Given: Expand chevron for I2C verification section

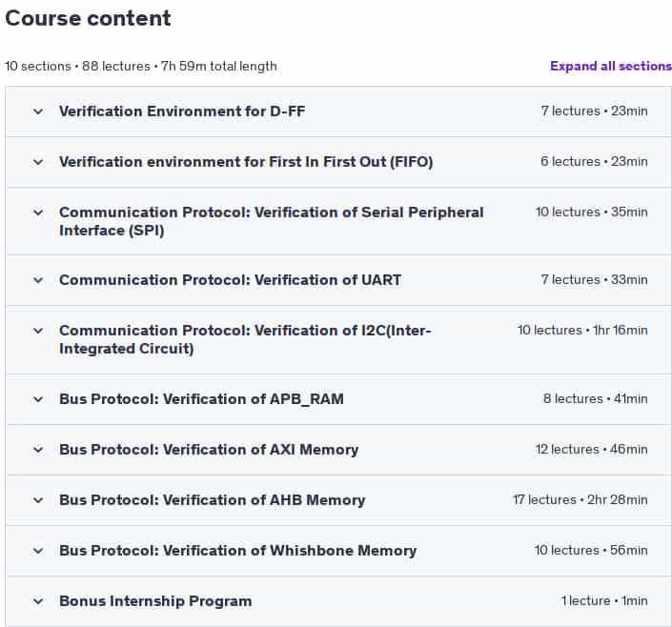Looking at the screenshot, I should click(x=38, y=331).
